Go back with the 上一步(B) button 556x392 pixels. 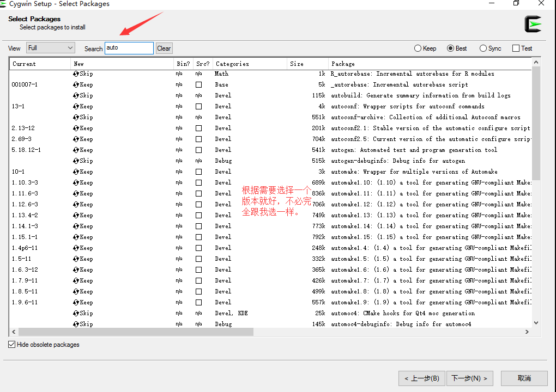tap(421, 378)
